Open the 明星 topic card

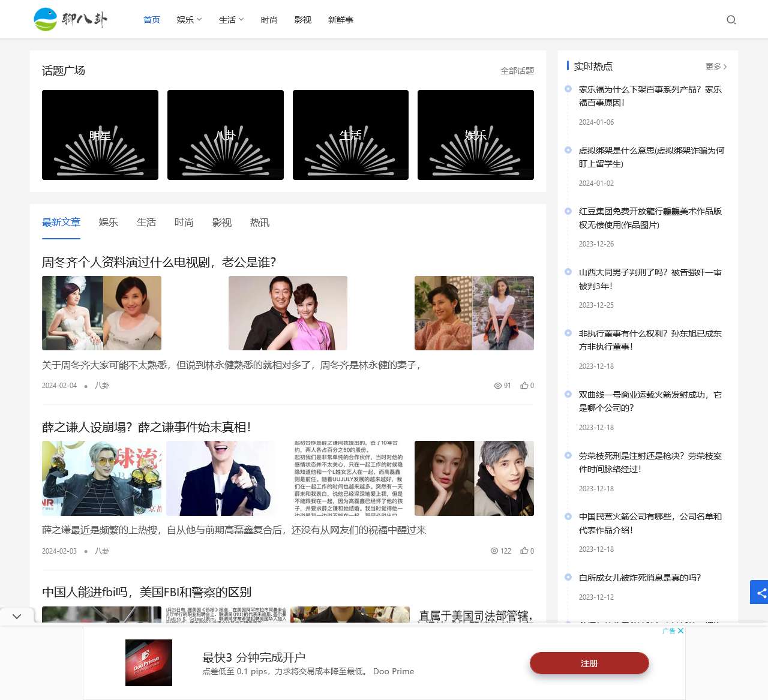pyautogui.click(x=100, y=135)
